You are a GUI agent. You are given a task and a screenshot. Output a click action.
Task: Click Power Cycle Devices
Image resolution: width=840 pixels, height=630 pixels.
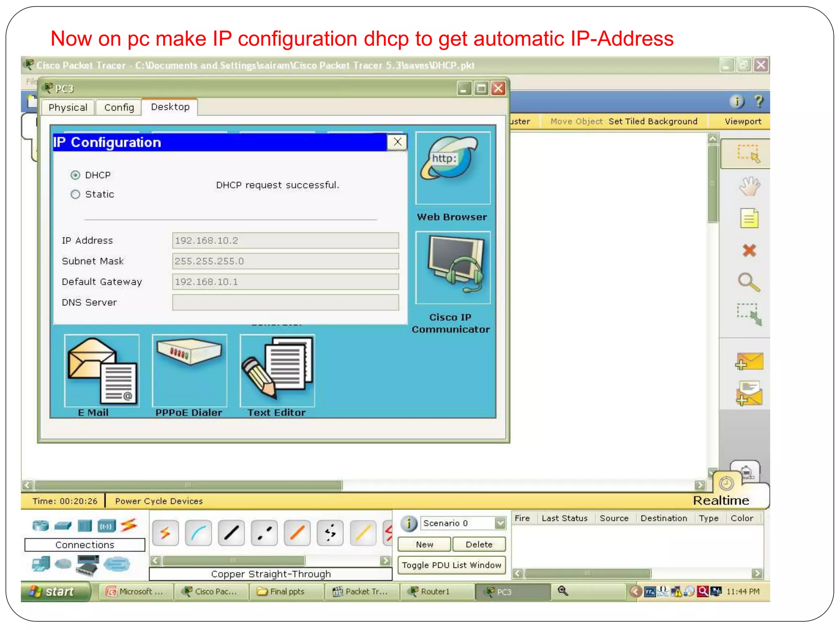[159, 501]
